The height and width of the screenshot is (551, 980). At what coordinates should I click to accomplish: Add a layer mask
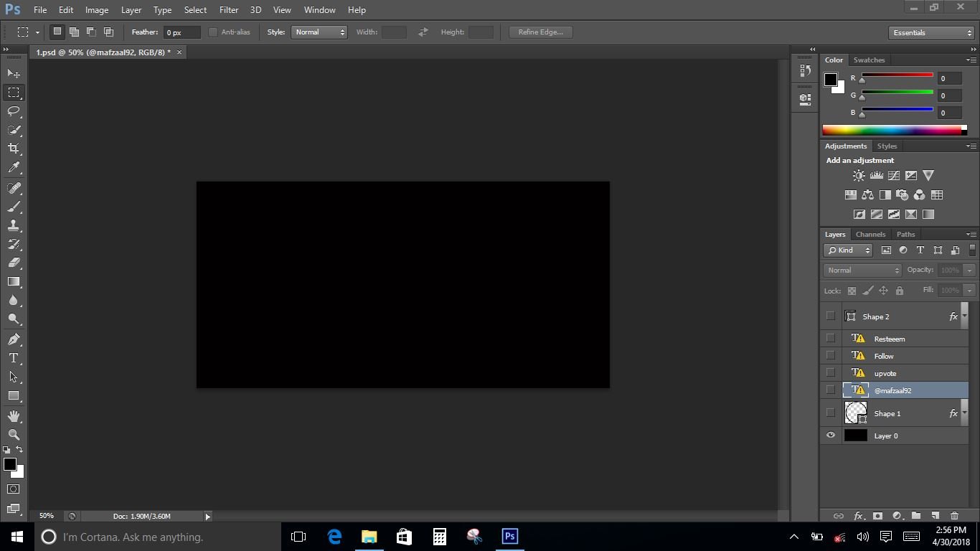(877, 516)
